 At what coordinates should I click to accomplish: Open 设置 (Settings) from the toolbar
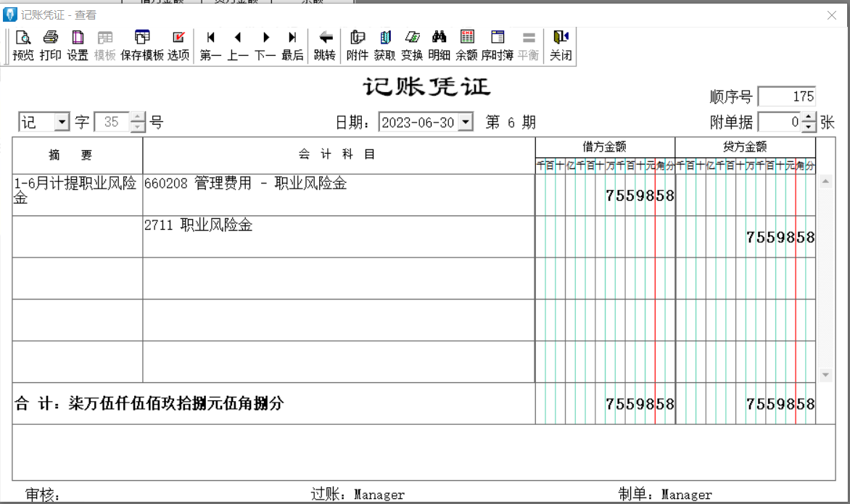[78, 45]
